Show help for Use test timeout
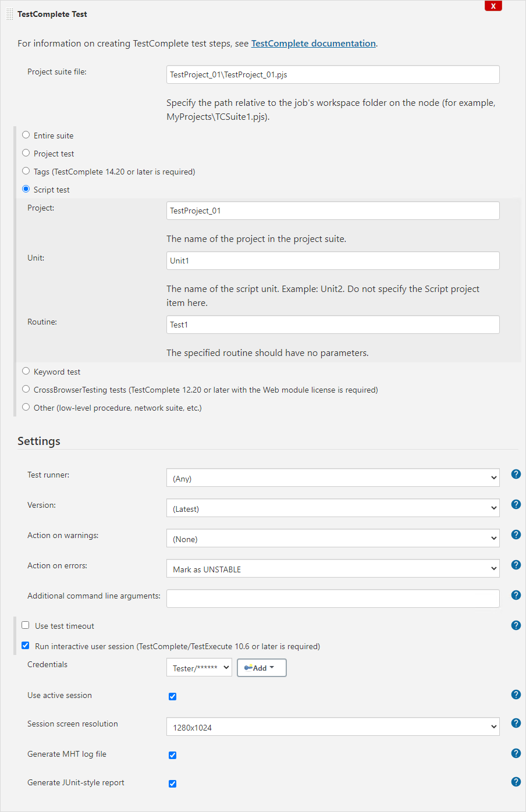The width and height of the screenshot is (526, 812). click(x=516, y=625)
